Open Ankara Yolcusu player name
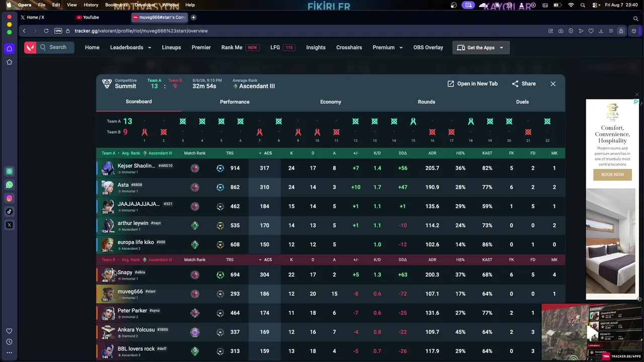 click(136, 329)
